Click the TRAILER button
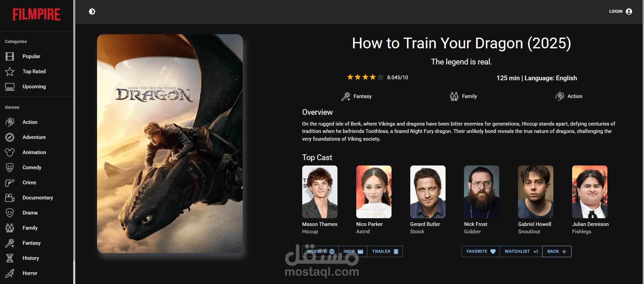This screenshot has height=284, width=644. tap(385, 251)
